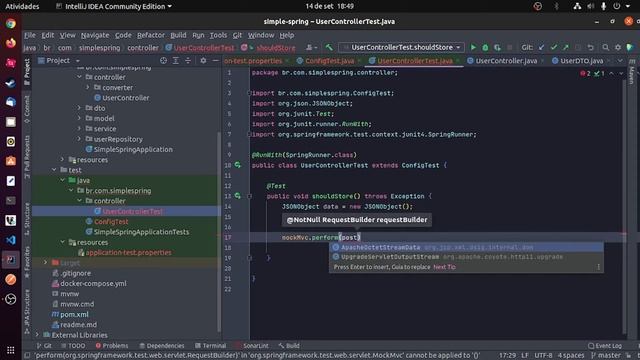Image resolution: width=640 pixels, height=360 pixels.
Task: Click the master git branch widget
Action: tap(606, 356)
